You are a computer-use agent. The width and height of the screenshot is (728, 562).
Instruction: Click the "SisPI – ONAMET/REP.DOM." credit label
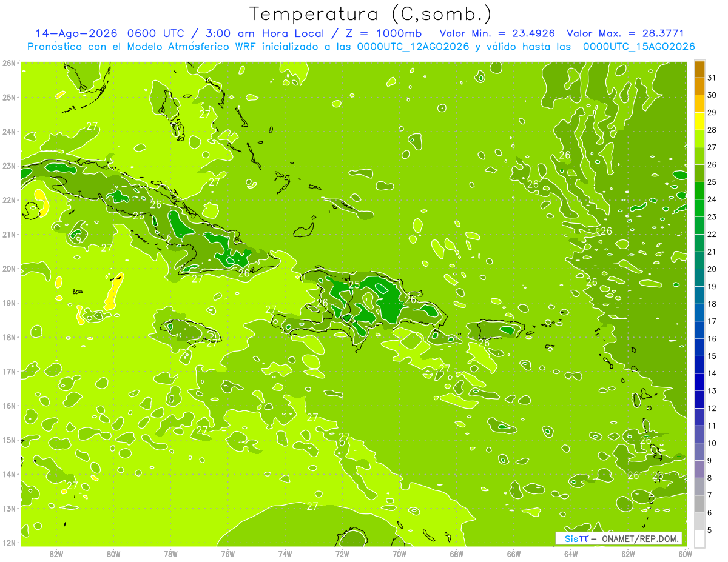coord(619,538)
